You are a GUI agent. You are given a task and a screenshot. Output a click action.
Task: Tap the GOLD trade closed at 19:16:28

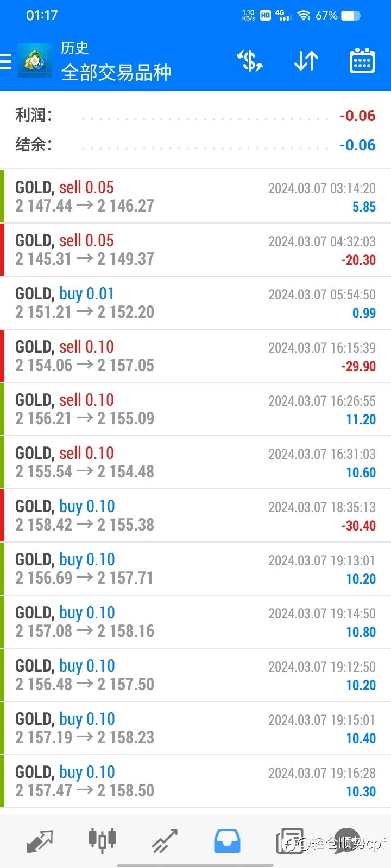(195, 781)
